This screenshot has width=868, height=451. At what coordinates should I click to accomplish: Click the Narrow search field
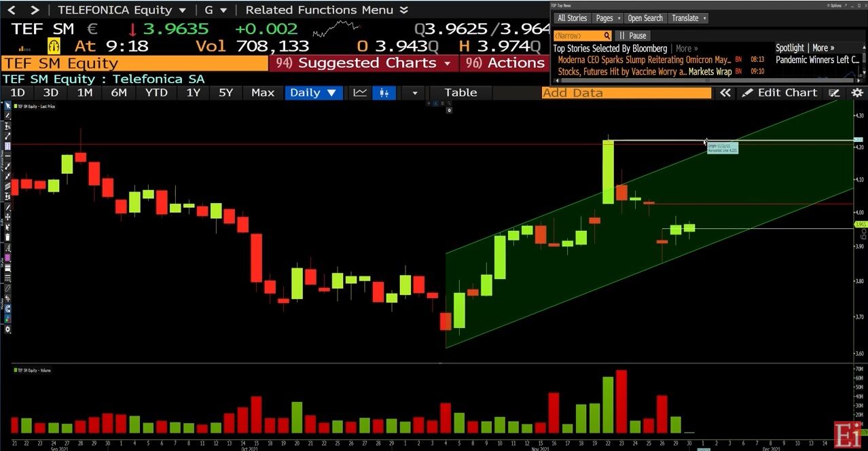point(583,35)
